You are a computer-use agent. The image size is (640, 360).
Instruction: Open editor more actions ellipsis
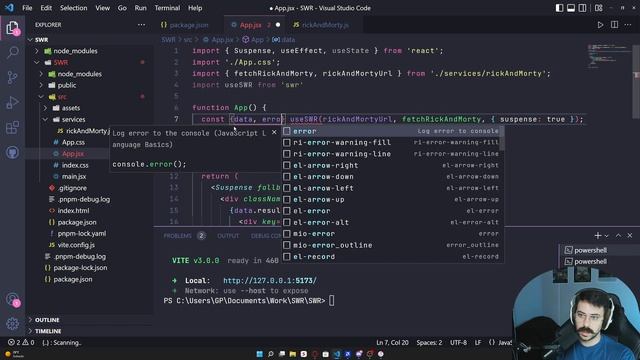(628, 25)
